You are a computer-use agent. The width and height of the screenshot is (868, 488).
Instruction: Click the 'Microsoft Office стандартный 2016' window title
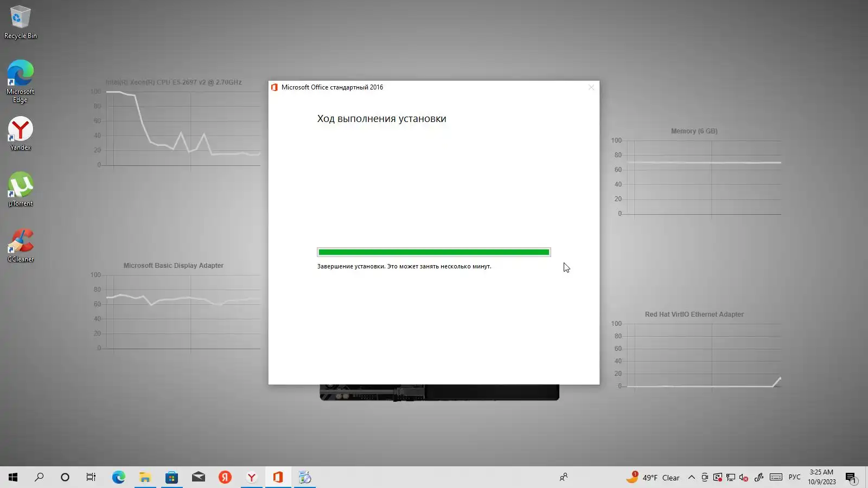point(332,87)
